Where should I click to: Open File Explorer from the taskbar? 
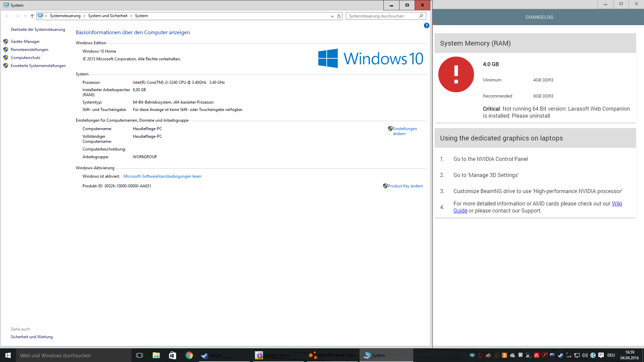click(x=156, y=355)
